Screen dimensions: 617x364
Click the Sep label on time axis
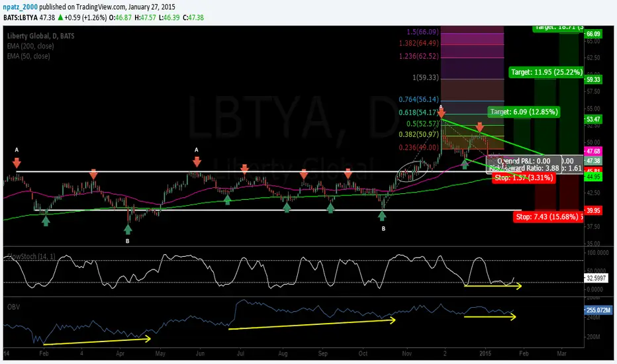click(x=322, y=353)
